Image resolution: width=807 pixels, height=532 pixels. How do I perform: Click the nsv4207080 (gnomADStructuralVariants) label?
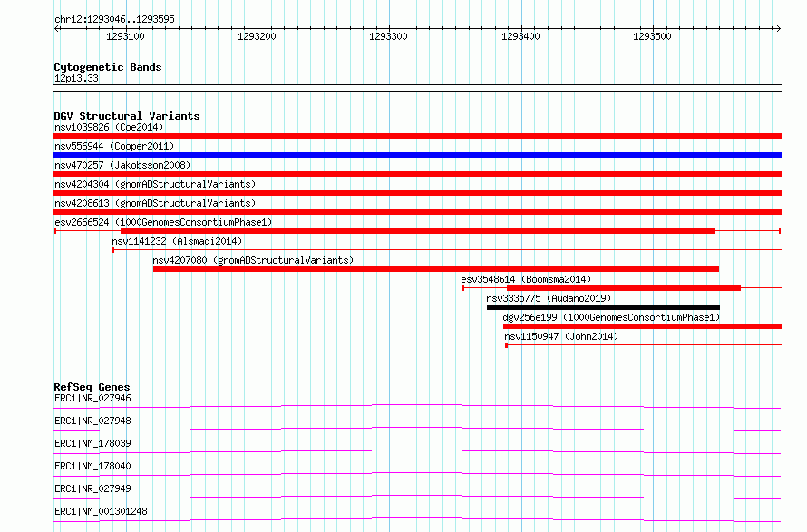click(253, 260)
